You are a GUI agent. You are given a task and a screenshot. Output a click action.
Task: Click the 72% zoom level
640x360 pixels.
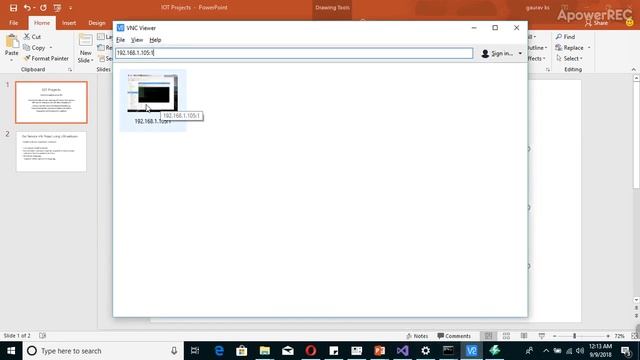click(619, 336)
